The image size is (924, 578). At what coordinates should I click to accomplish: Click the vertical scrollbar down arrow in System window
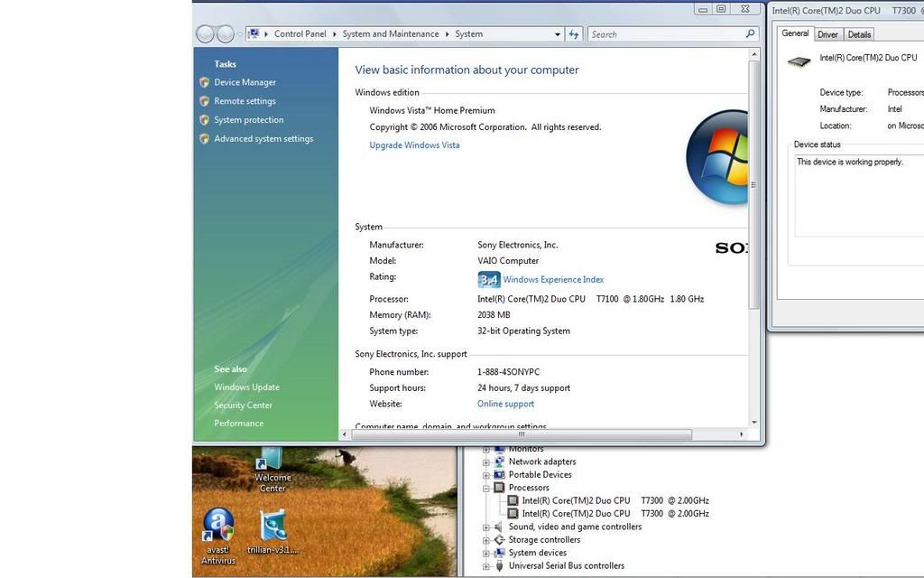pyautogui.click(x=753, y=423)
